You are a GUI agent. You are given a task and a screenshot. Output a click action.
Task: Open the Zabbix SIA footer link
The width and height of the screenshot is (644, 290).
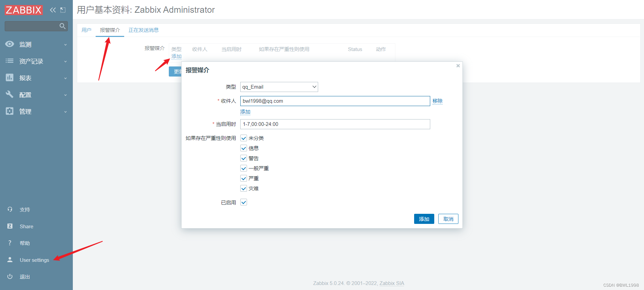coord(392,283)
